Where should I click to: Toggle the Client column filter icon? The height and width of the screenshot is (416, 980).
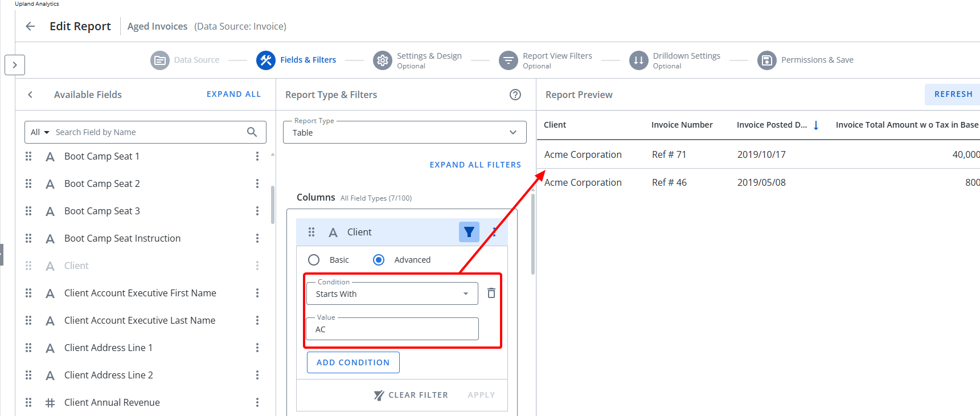tap(469, 232)
